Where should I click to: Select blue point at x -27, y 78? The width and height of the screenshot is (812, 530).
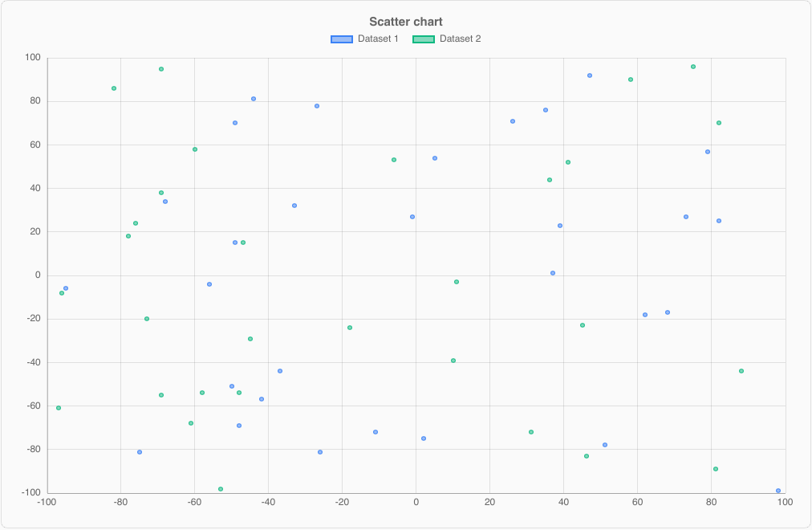tap(317, 106)
